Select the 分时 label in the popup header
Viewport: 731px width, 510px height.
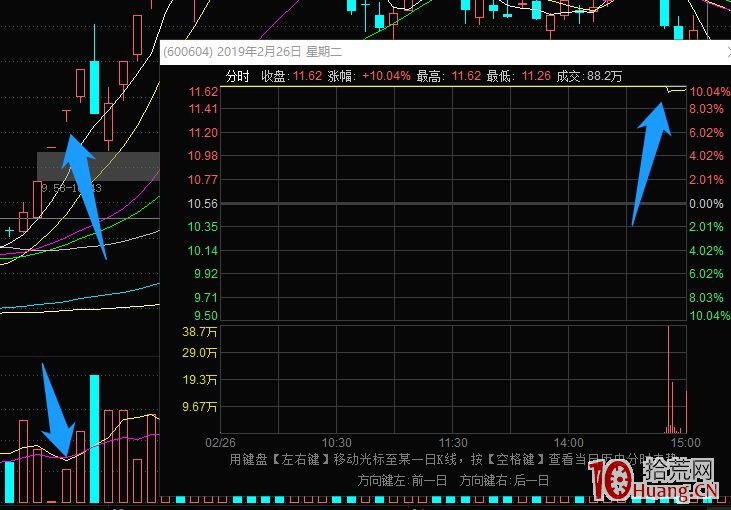click(237, 76)
